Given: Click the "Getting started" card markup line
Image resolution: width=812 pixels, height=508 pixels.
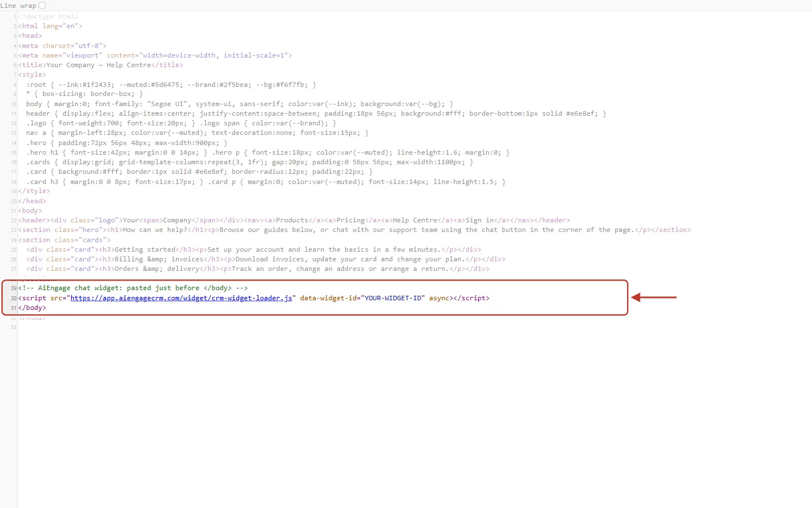Looking at the screenshot, I should coord(254,249).
